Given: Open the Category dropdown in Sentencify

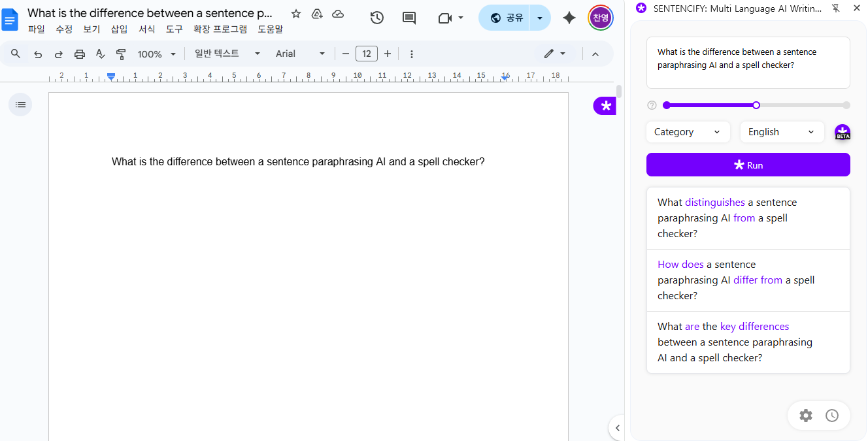Looking at the screenshot, I should (x=688, y=132).
